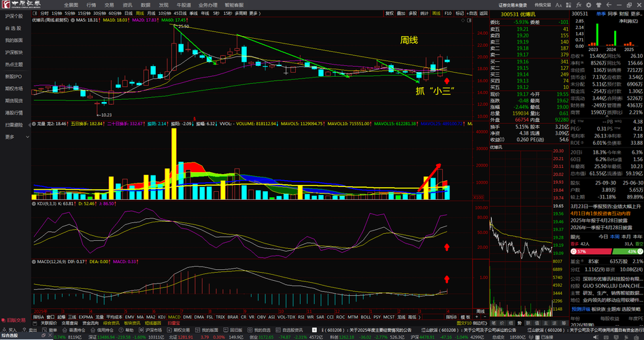The image size is (644, 340).
Task: Open the 行情 menu
Action: click(x=91, y=5)
